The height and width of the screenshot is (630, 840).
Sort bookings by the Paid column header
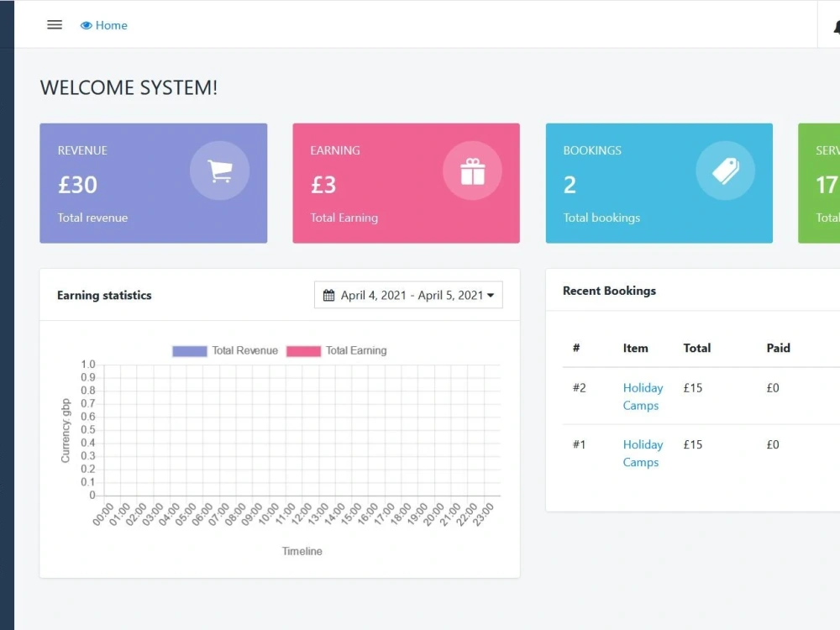pos(778,348)
